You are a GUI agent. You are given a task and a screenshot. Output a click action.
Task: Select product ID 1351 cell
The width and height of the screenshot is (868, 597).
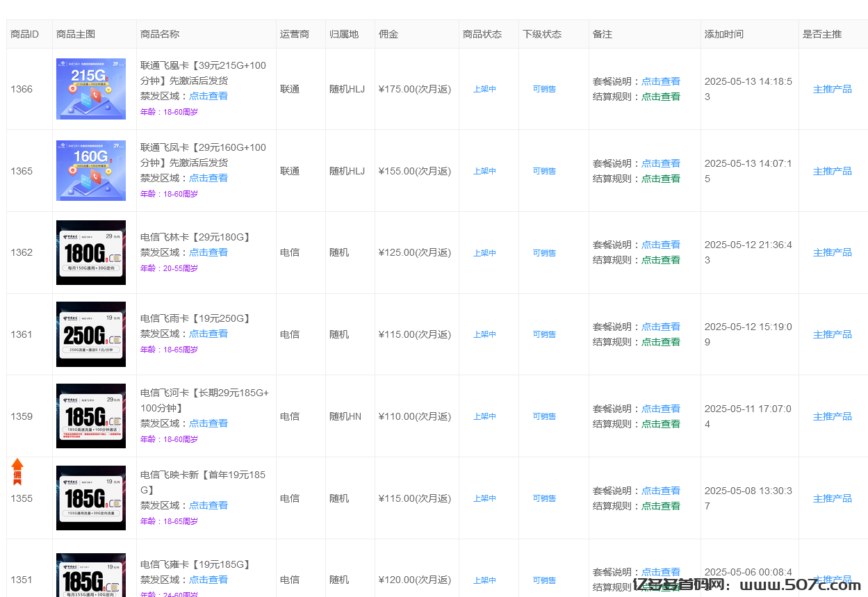[22, 580]
